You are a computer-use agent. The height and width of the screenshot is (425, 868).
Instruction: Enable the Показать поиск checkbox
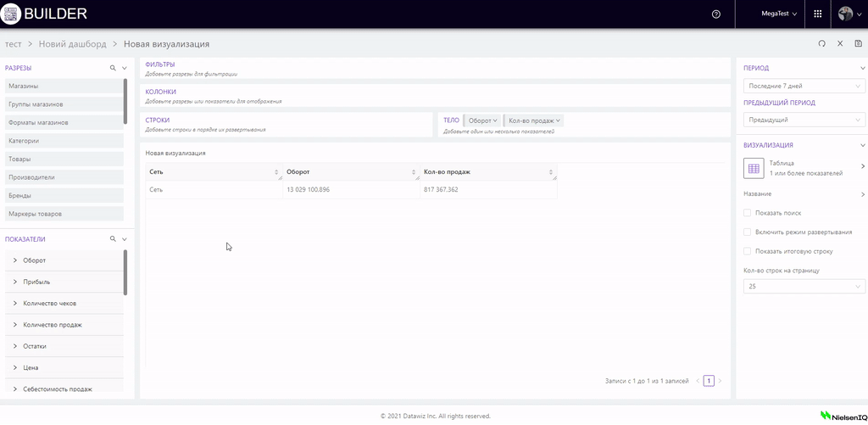coord(747,213)
